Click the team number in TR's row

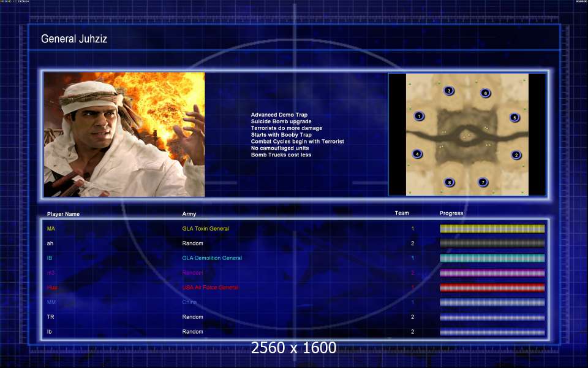412,317
